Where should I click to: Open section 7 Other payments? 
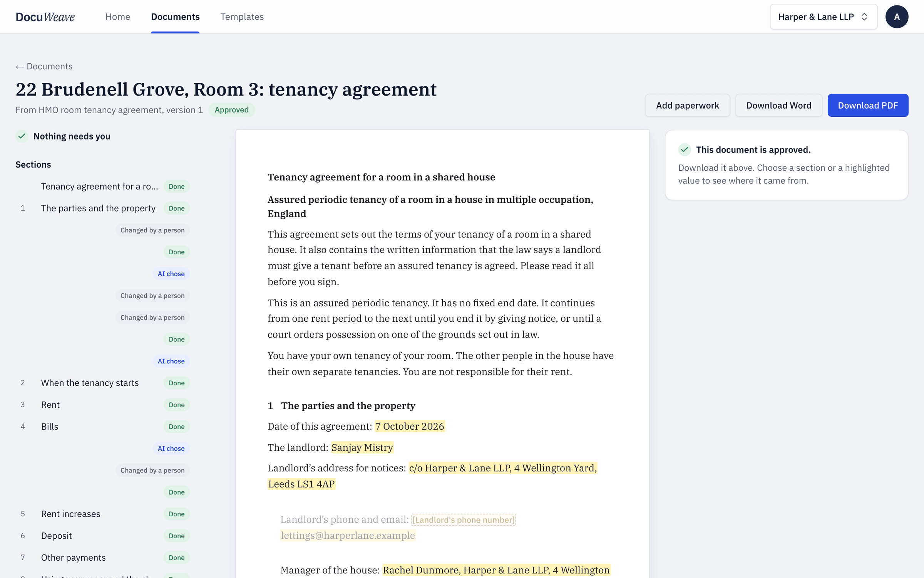pyautogui.click(x=103, y=558)
